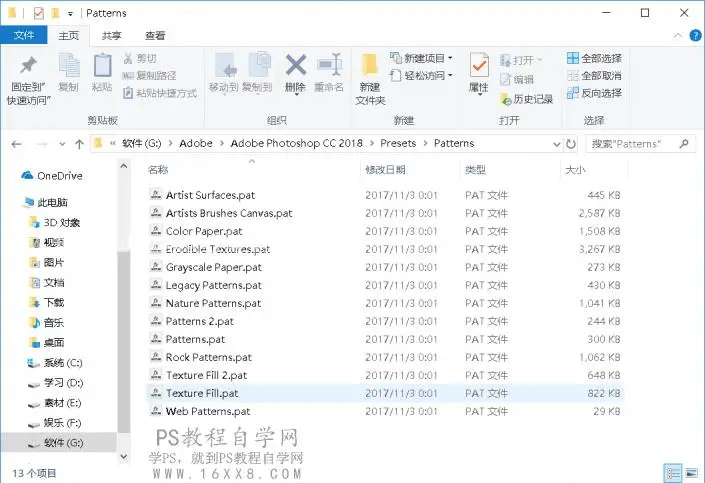Image resolution: width=705 pixels, height=483 pixels.
Task: Click Select none in the ribbon
Action: 594,76
